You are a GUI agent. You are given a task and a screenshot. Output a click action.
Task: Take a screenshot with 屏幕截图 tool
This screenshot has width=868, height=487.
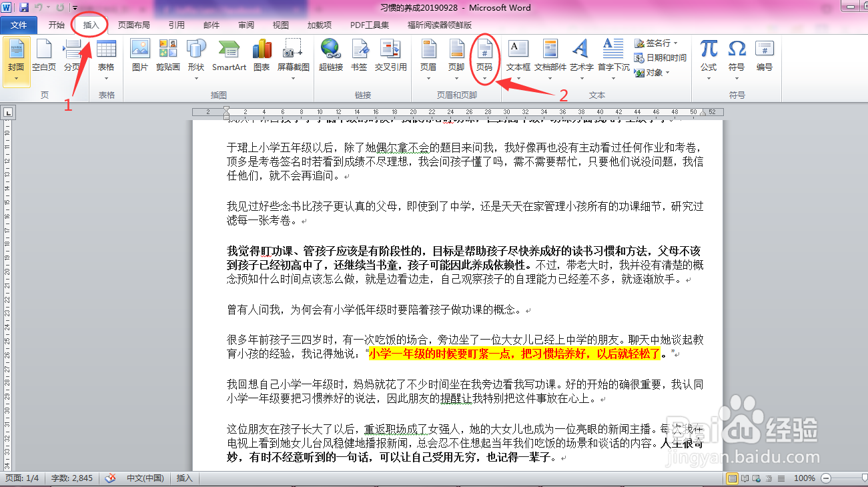292,57
